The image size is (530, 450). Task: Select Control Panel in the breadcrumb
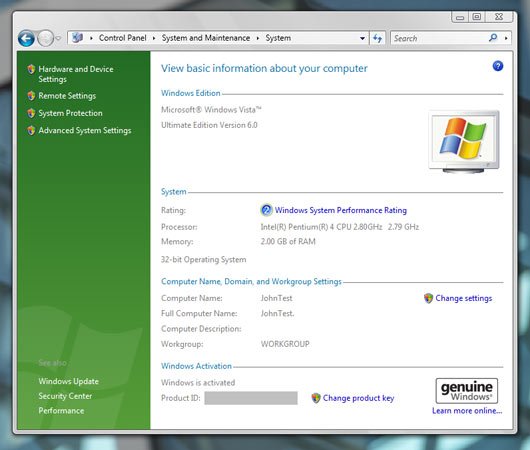click(x=122, y=38)
